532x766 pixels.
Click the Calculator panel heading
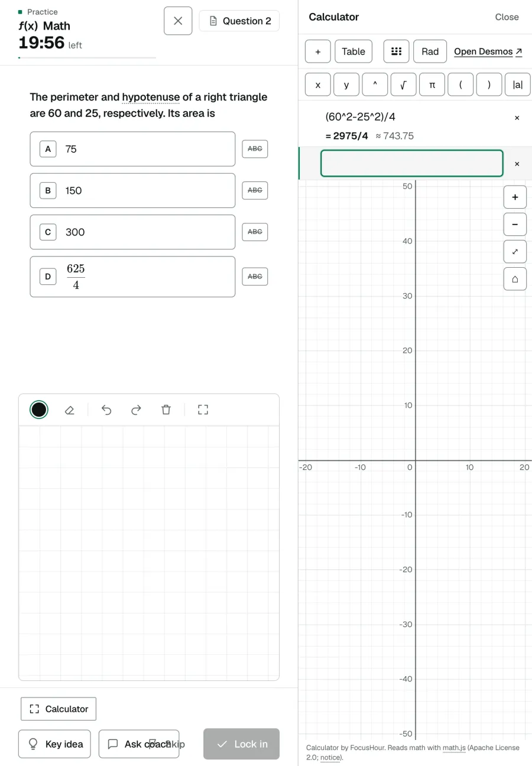(x=333, y=17)
